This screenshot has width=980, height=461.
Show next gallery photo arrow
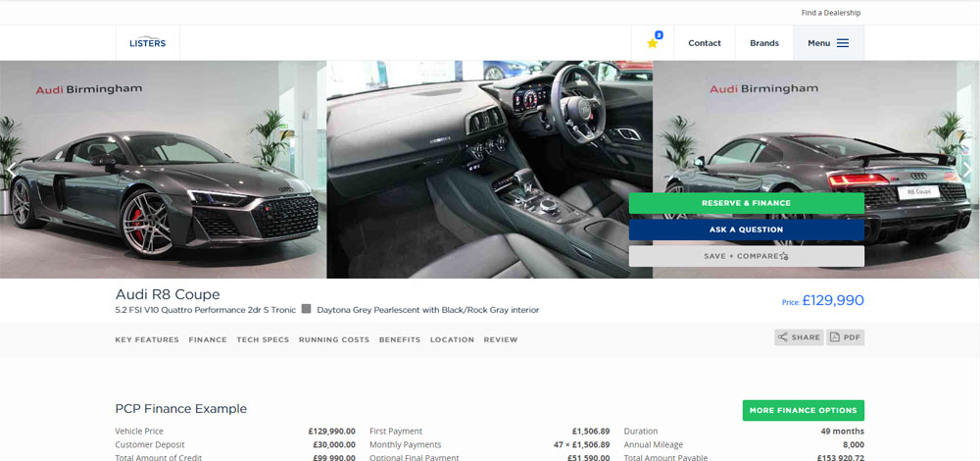967,170
